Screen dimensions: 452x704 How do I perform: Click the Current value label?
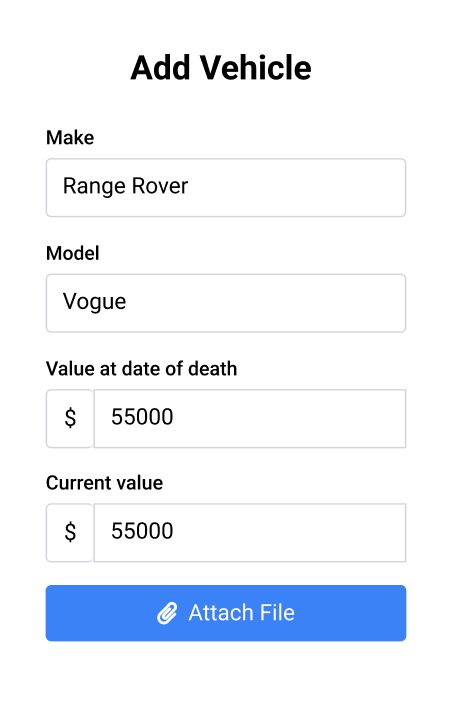click(x=104, y=483)
